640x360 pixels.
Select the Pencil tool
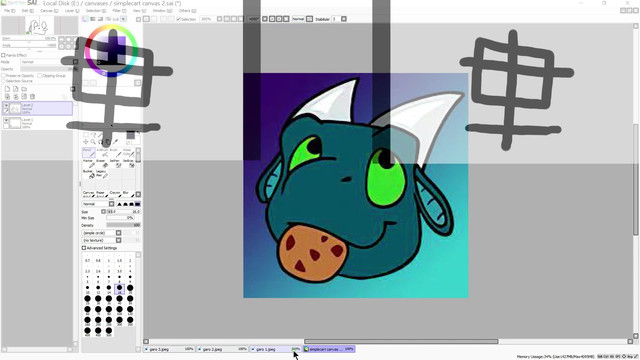(89, 153)
